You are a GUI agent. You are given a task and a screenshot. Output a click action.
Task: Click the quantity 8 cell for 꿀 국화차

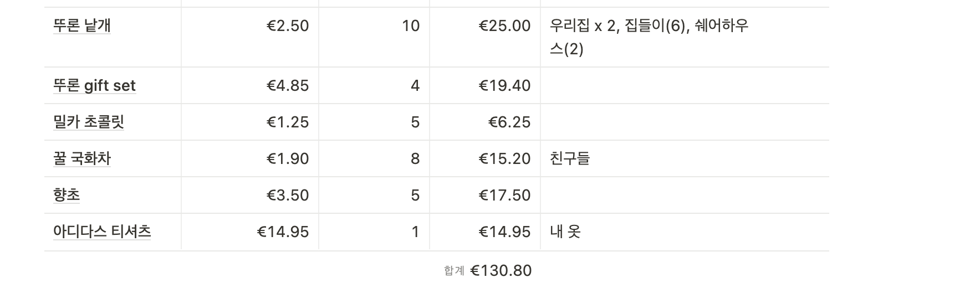tap(415, 159)
